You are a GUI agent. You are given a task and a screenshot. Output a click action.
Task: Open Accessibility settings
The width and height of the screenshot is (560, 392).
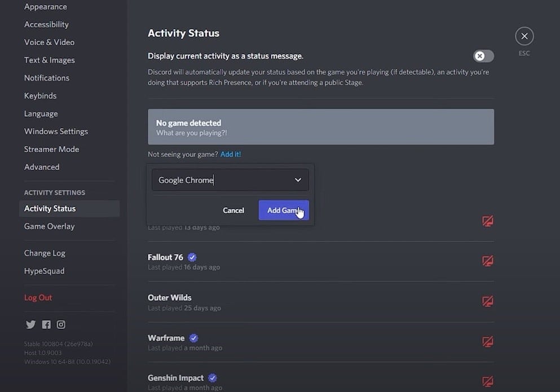(x=46, y=25)
